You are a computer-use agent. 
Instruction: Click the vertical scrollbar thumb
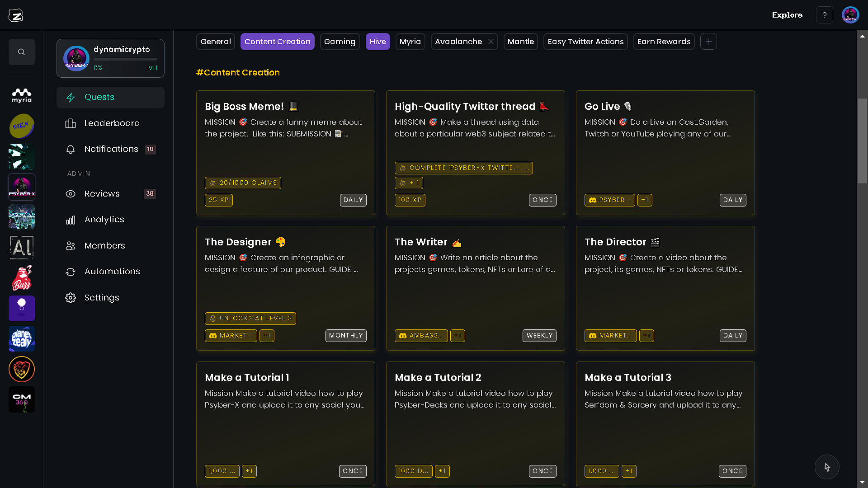pos(862,141)
